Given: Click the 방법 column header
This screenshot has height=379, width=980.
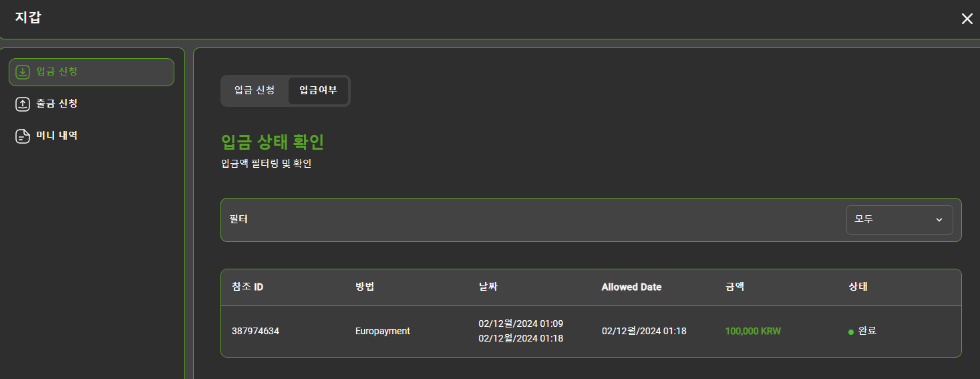Looking at the screenshot, I should point(365,287).
